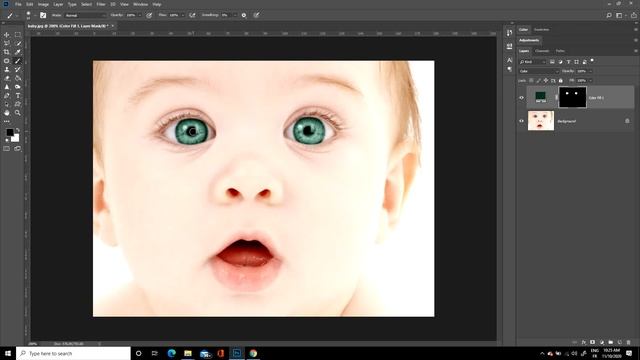
Task: Select the Crop tool
Action: click(x=7, y=52)
